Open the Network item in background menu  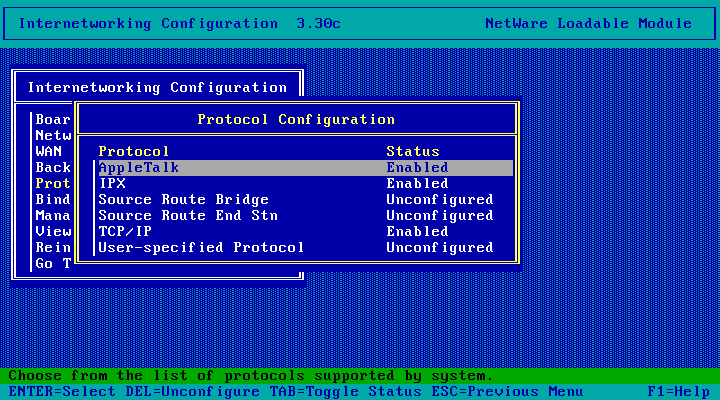(x=53, y=135)
